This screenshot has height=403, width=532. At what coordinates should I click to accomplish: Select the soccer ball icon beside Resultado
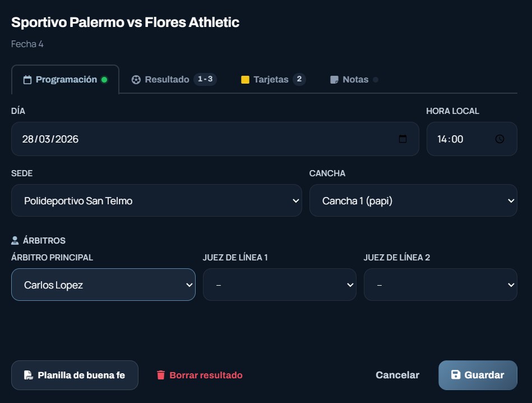pyautogui.click(x=136, y=80)
